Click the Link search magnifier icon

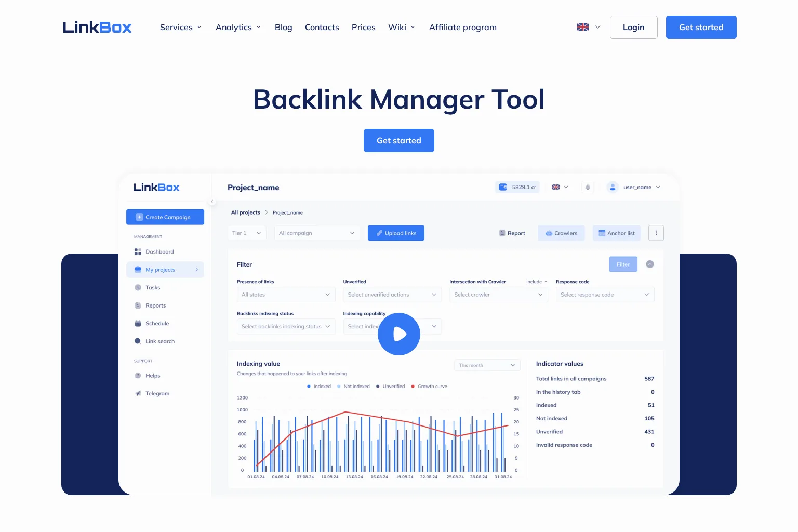(x=138, y=341)
